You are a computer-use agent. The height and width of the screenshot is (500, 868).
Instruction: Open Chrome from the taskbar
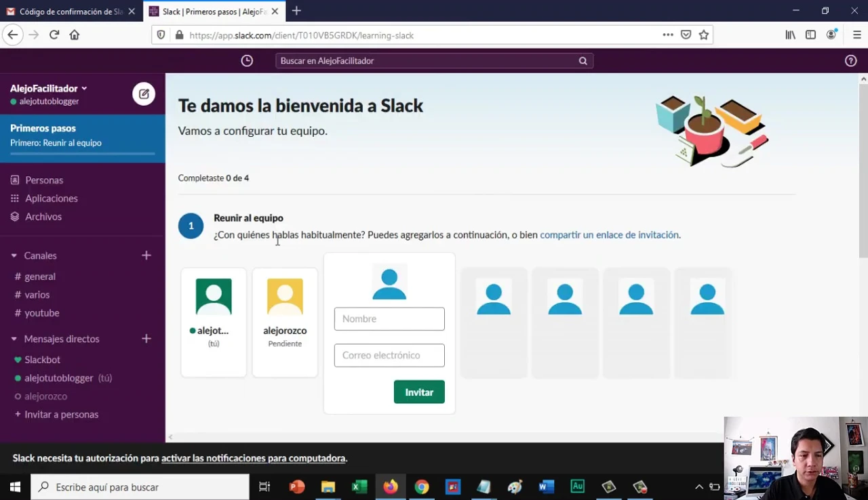422,487
